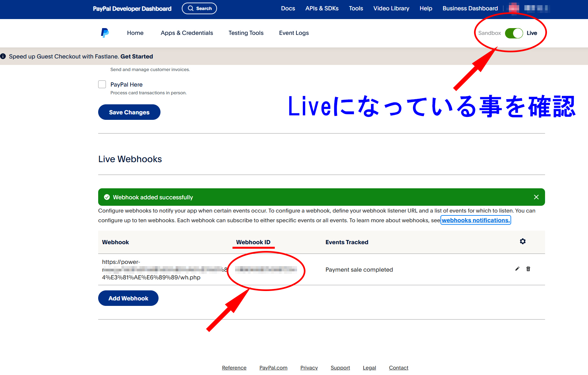This screenshot has height=375, width=588.
Task: Open the webhook table settings gear
Action: (523, 241)
